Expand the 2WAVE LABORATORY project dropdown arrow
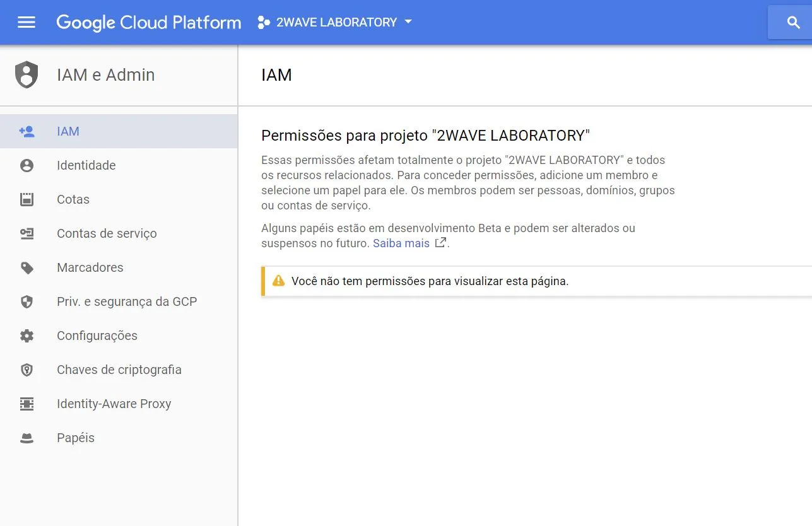 [x=408, y=22]
